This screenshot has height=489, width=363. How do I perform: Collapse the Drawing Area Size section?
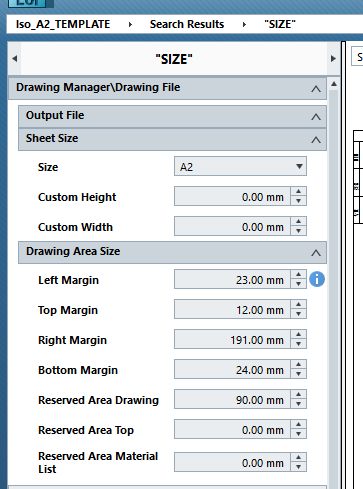coord(316,253)
